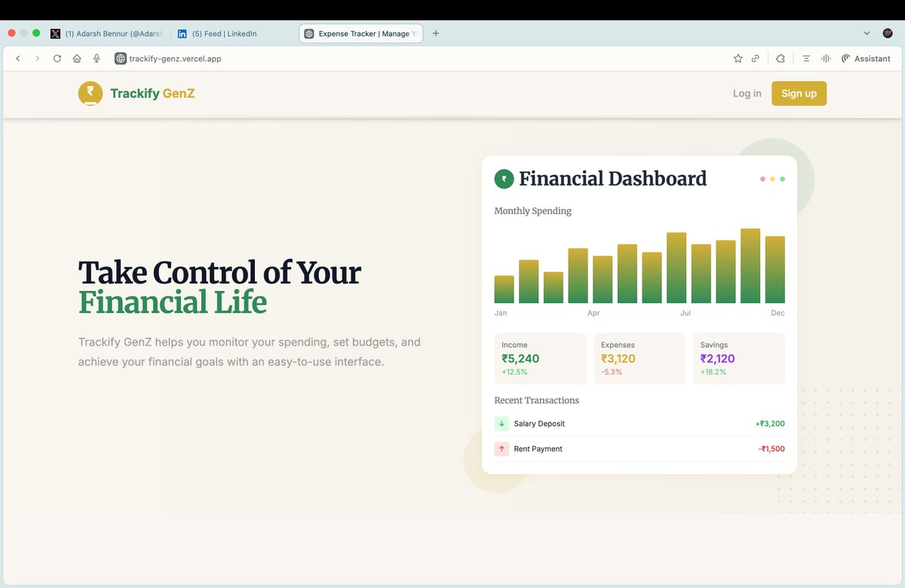Screen dimensions: 905x588
Task: Click the Income ₹5,240 card
Action: click(x=540, y=359)
